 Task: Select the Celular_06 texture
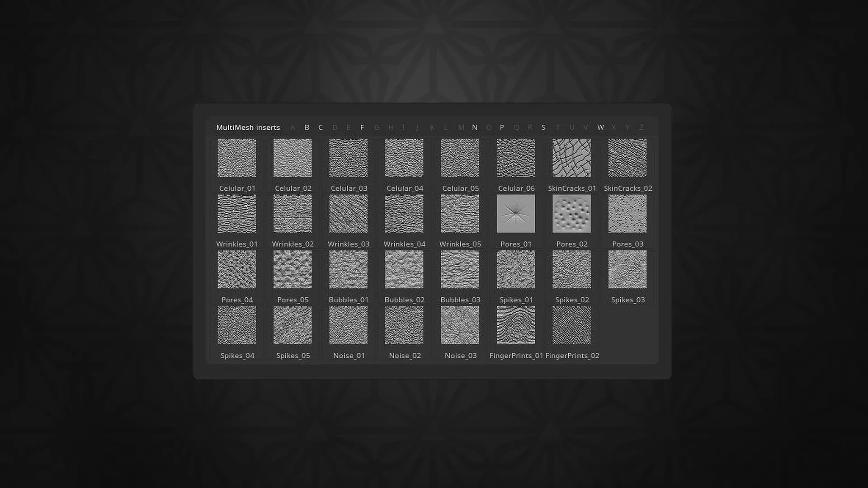(x=515, y=158)
